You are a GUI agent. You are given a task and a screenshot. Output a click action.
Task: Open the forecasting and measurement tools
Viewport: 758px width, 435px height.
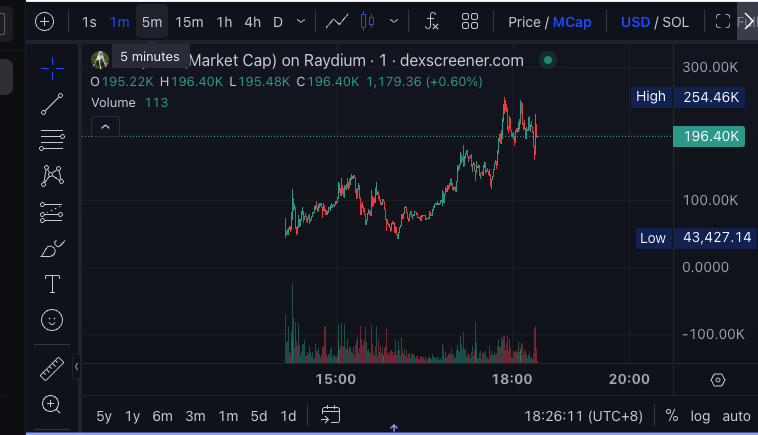[x=51, y=212]
